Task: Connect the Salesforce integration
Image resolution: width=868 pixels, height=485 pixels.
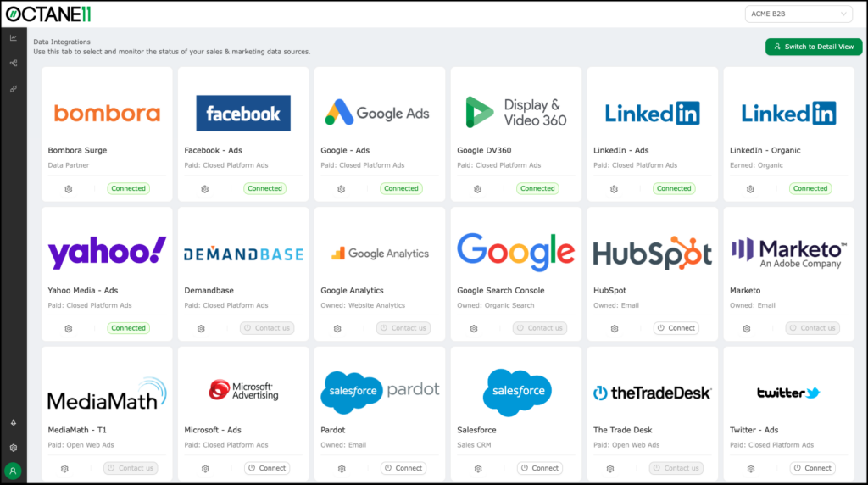Action: point(540,468)
